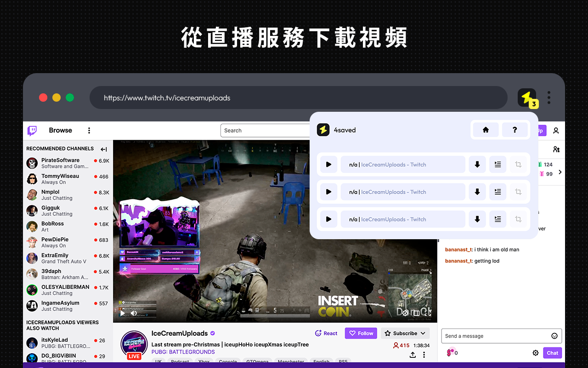This screenshot has height=368, width=588.
Task: Click the DG_BIGViBIIN channel avatar
Action: click(32, 359)
